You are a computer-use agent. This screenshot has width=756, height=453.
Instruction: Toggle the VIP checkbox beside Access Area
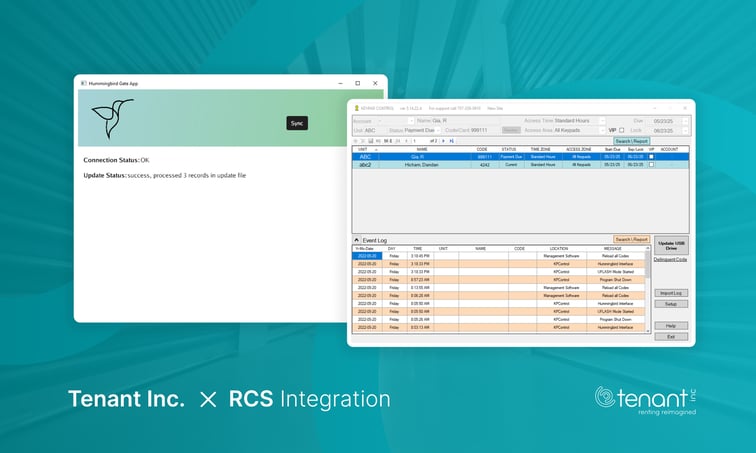tap(621, 130)
